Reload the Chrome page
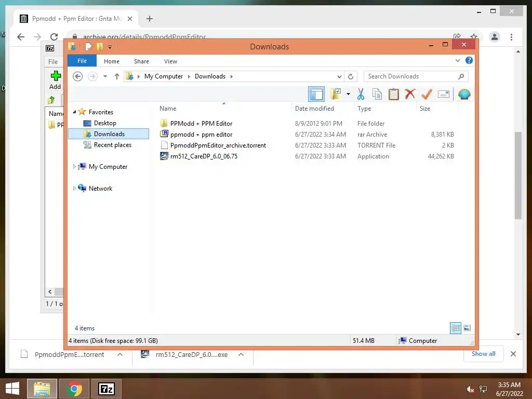 (x=54, y=37)
